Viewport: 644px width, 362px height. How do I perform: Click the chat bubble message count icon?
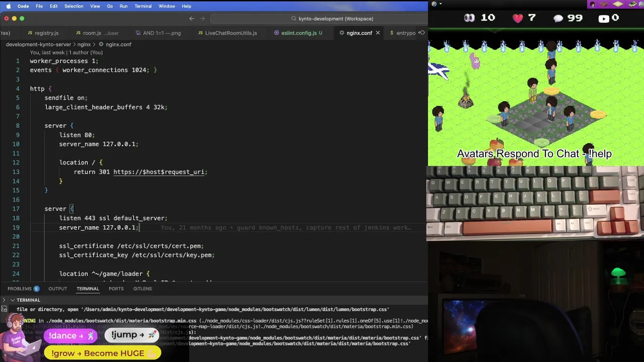point(558,19)
